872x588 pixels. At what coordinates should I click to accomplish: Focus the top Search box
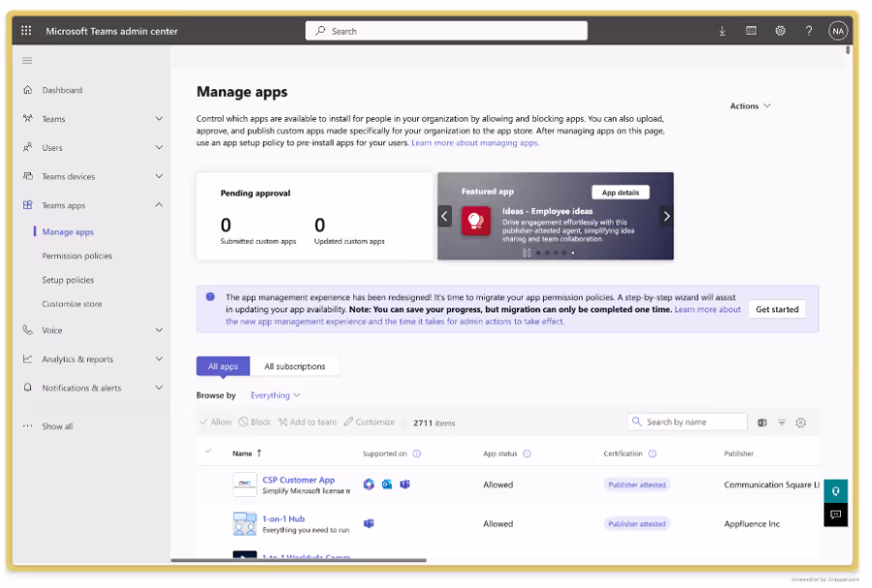point(446,31)
